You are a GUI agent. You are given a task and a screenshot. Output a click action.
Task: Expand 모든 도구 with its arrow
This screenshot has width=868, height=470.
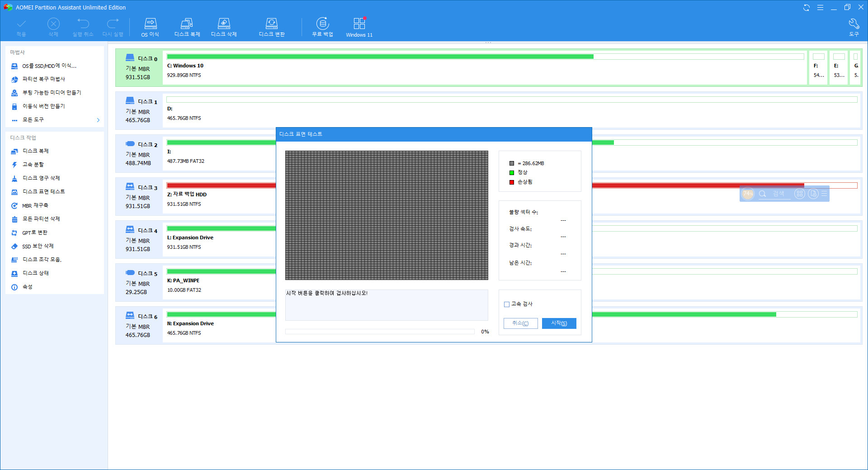click(98, 120)
